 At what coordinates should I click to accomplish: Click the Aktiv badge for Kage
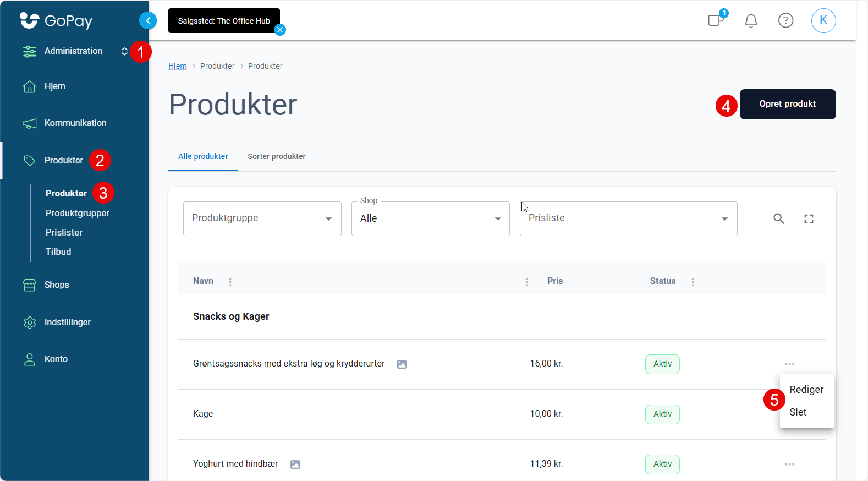click(662, 414)
